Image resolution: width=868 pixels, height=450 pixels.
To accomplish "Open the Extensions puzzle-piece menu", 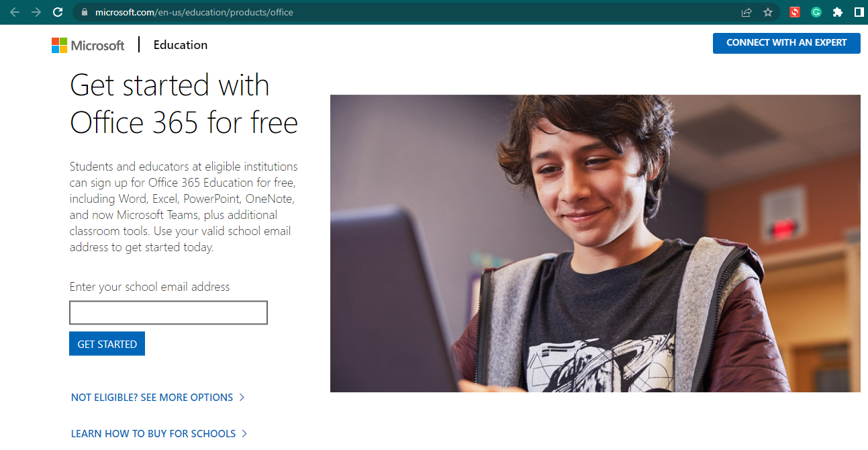I will click(x=837, y=12).
